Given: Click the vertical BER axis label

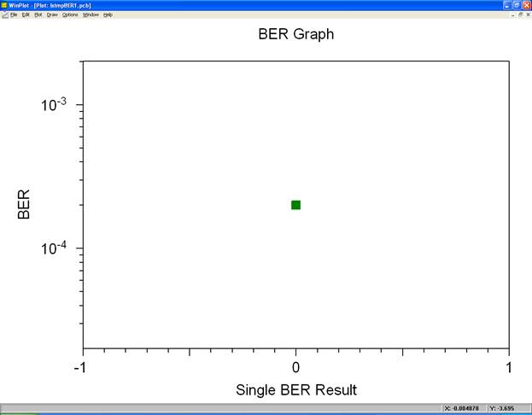Looking at the screenshot, I should point(24,204).
